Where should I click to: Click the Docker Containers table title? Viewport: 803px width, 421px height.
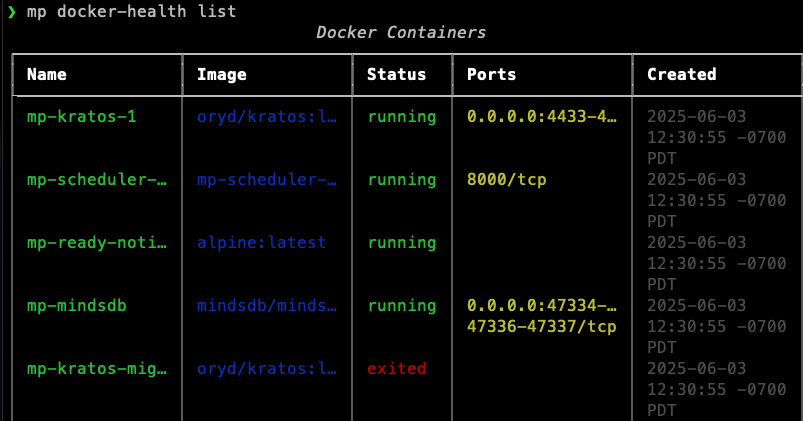(401, 32)
